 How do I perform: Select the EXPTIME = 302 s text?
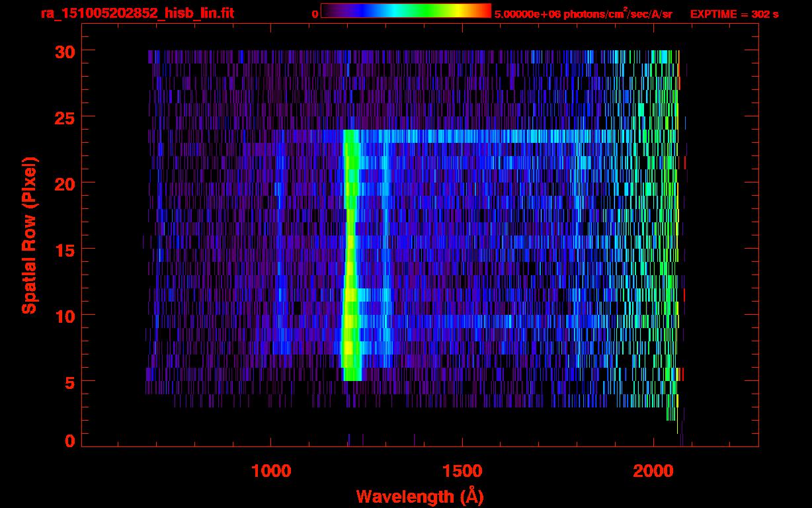[x=734, y=14]
